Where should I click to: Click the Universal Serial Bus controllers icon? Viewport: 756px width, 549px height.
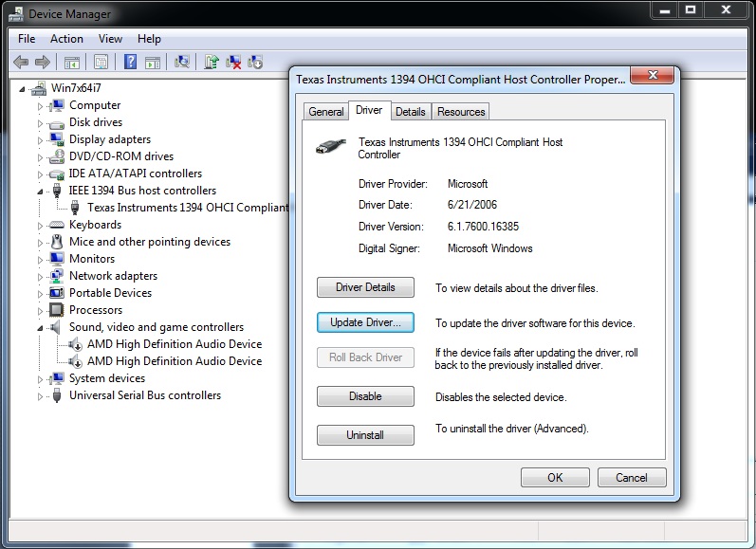[56, 395]
